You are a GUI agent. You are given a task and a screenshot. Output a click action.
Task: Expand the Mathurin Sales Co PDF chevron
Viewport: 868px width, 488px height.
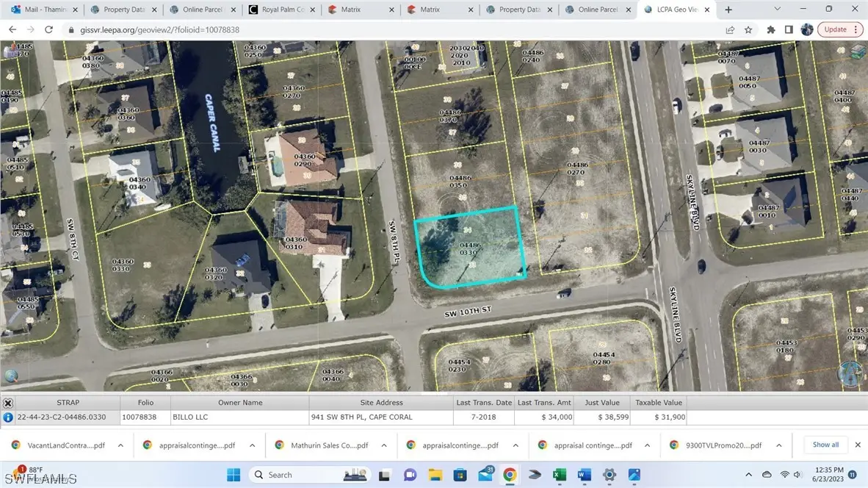click(383, 445)
